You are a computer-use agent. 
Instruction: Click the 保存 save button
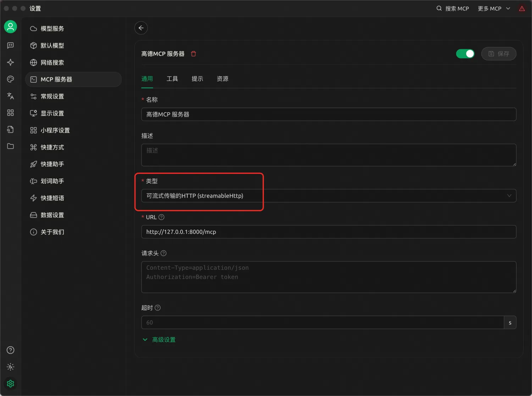coord(499,54)
